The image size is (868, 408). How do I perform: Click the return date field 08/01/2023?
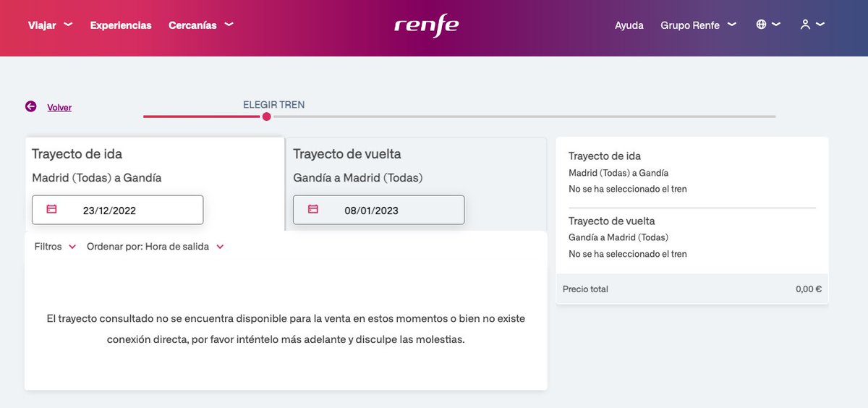[378, 210]
